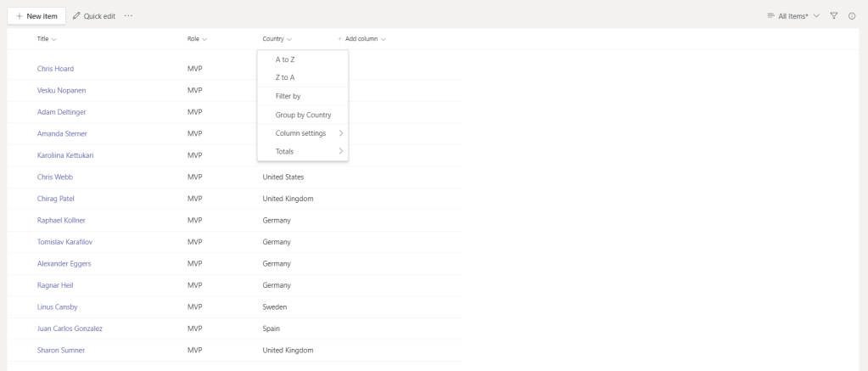
Task: Open the Title column header dropdown
Action: pyautogui.click(x=47, y=39)
